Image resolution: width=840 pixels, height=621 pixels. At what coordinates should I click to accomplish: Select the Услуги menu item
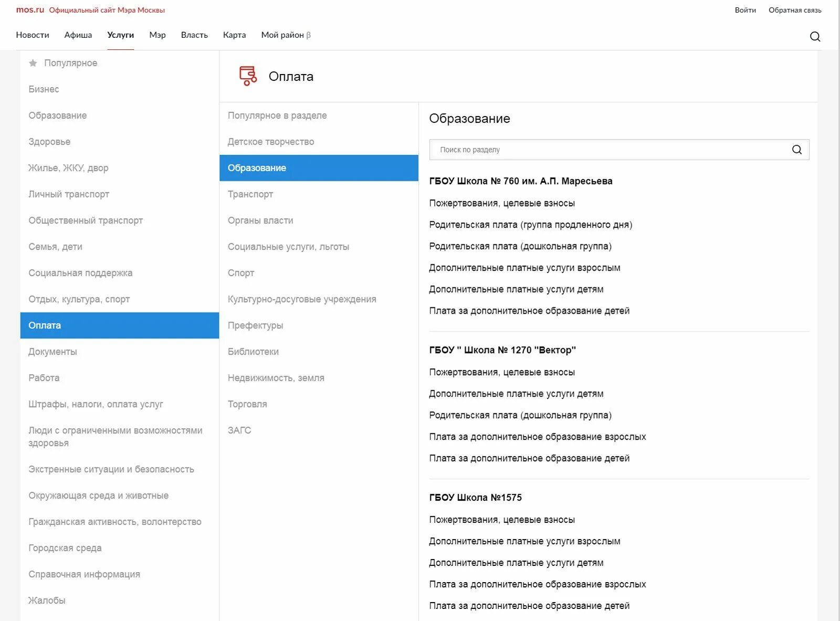(121, 35)
